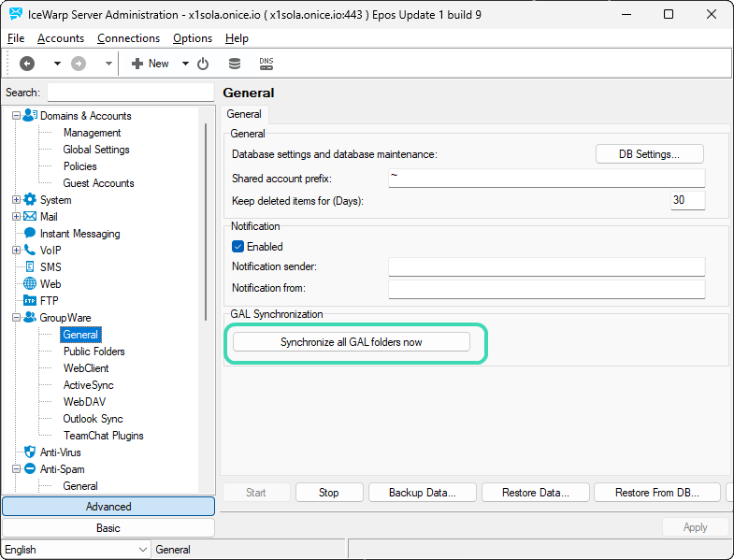Select WebClient under GroupWare
Viewport: 734px width, 560px height.
(x=86, y=368)
